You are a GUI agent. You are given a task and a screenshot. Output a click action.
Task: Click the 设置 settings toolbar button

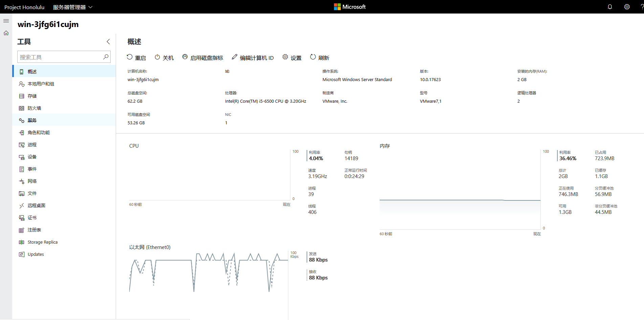tap(292, 57)
